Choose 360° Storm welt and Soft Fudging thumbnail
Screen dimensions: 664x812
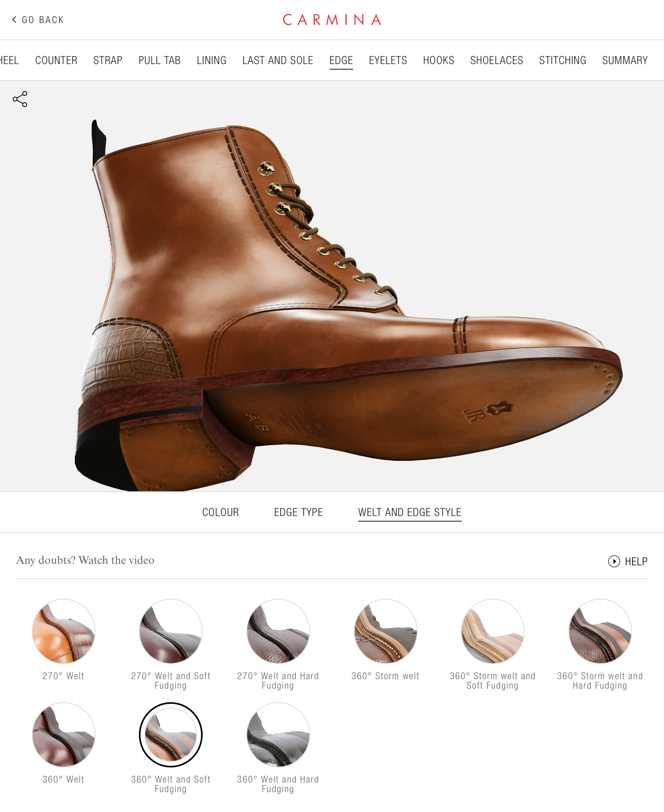[493, 631]
